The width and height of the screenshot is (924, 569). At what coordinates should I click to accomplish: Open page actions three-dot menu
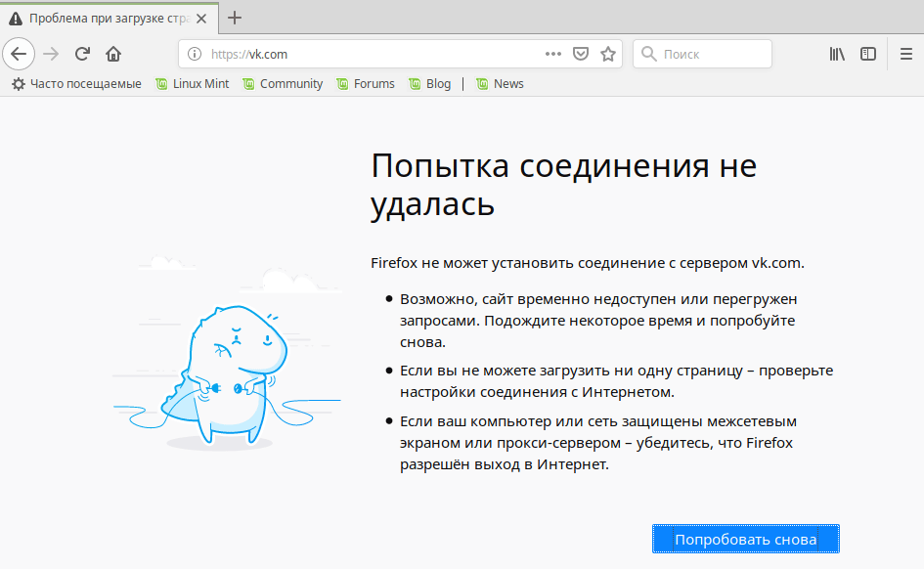553,54
